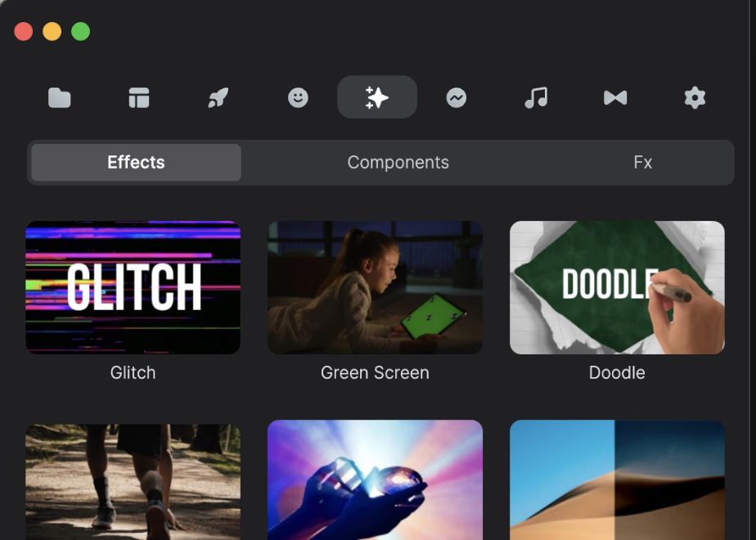Viewport: 756px width, 540px height.
Task: Open the stickers smiley face panel
Action: pyautogui.click(x=298, y=98)
